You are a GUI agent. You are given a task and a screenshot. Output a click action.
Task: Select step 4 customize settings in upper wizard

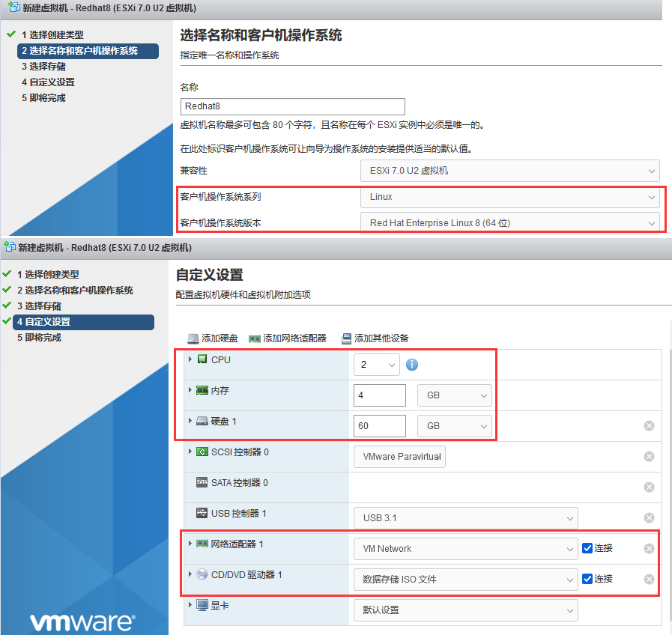[x=48, y=82]
